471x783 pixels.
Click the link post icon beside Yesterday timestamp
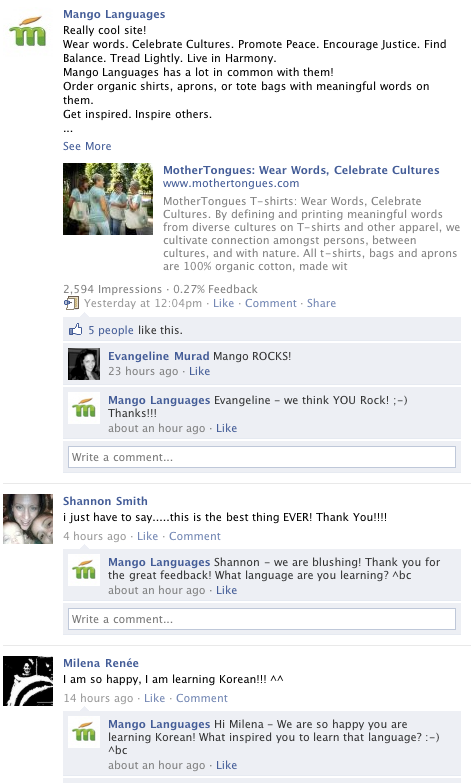[x=71, y=303]
